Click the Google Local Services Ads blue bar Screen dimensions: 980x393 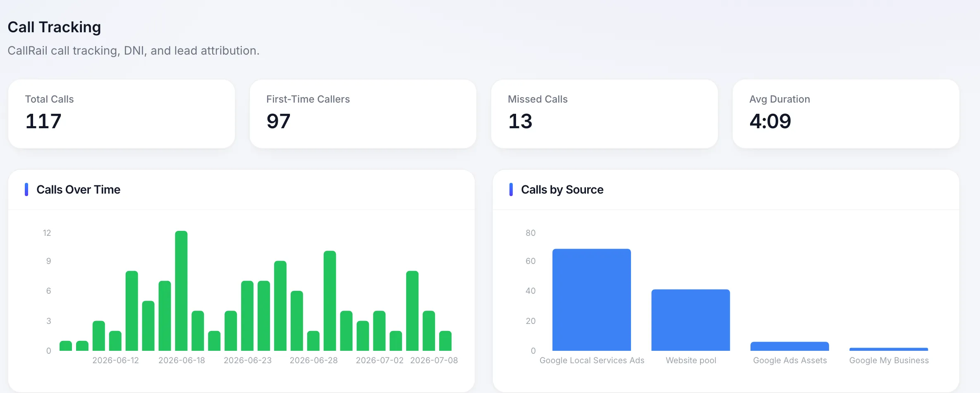(592, 300)
